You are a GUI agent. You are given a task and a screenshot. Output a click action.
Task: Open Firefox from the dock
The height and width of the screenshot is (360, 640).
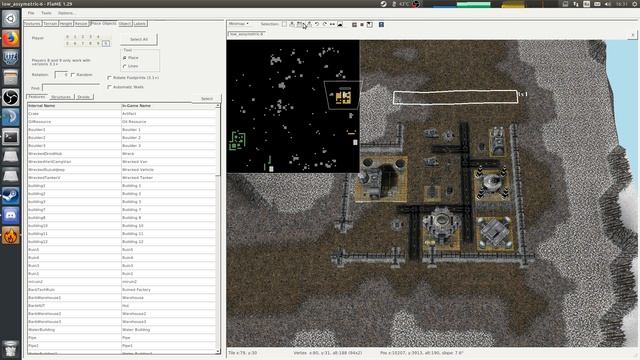click(11, 38)
